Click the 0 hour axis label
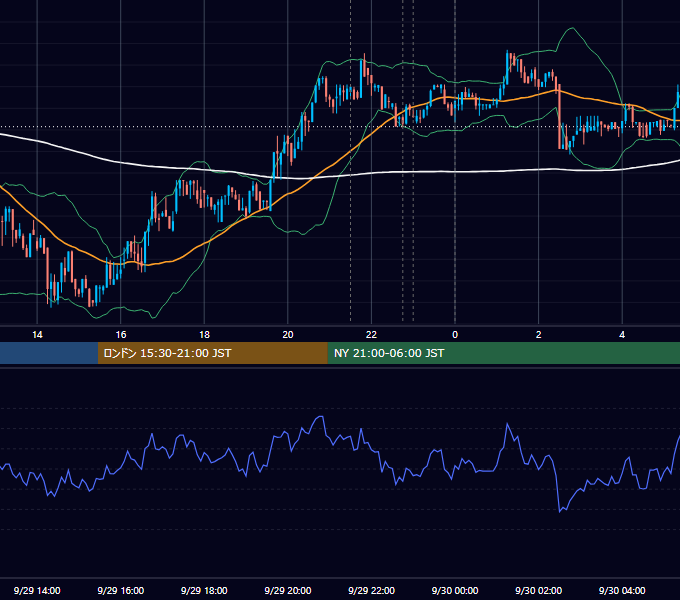This screenshot has width=680, height=600. (455, 335)
